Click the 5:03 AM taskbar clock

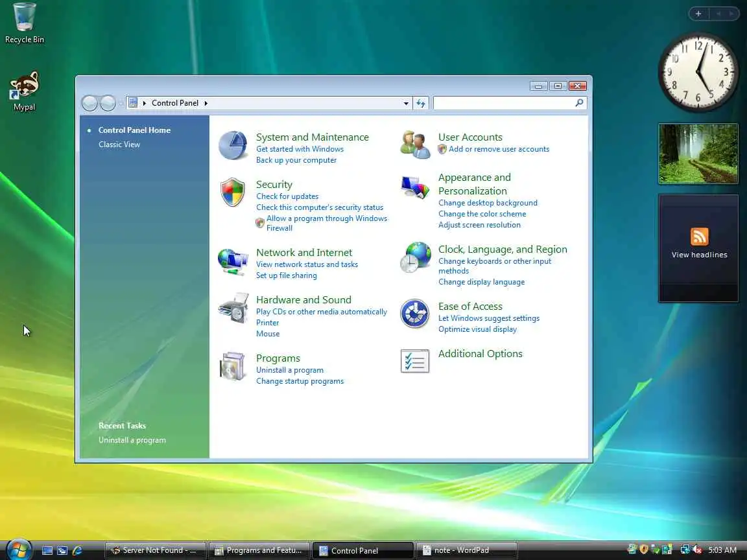[722, 550]
